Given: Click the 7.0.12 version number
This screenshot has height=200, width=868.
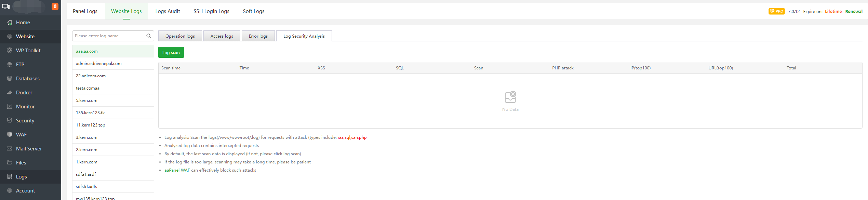Looking at the screenshot, I should tap(794, 11).
